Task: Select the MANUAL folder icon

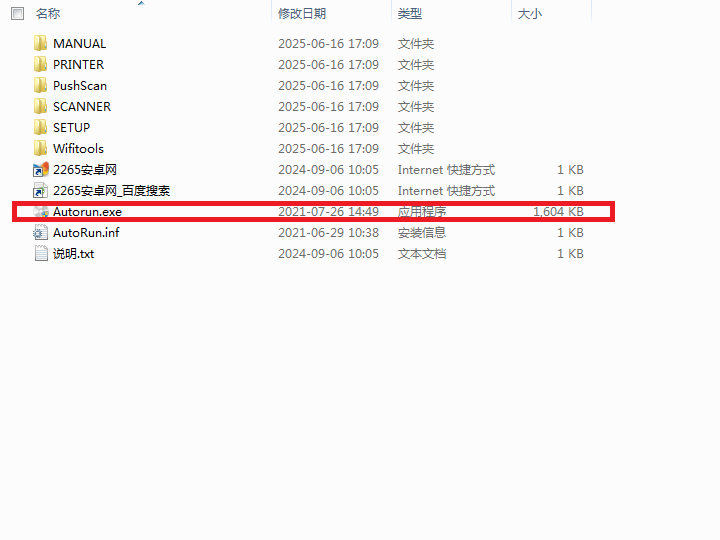Action: 40,43
